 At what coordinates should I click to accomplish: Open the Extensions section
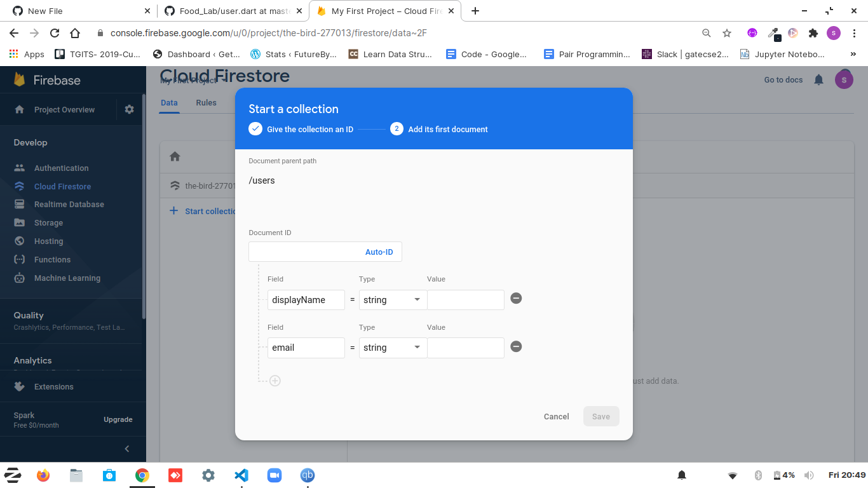[x=53, y=387]
